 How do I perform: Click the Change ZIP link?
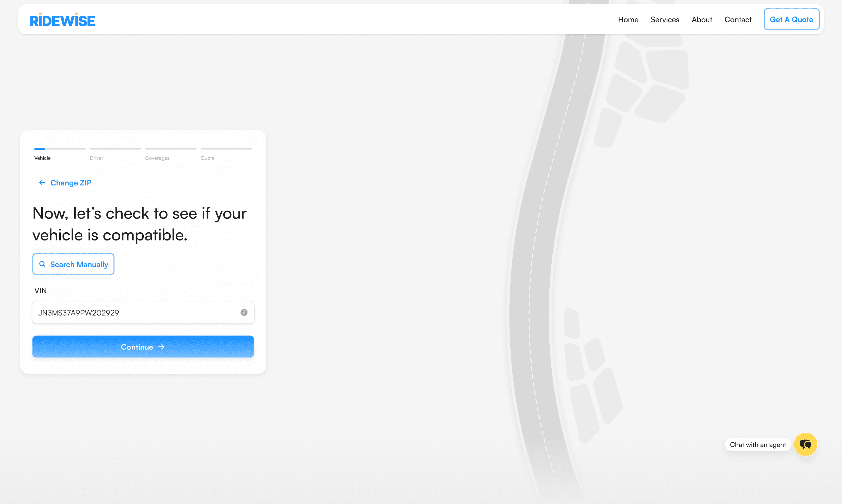point(71,183)
